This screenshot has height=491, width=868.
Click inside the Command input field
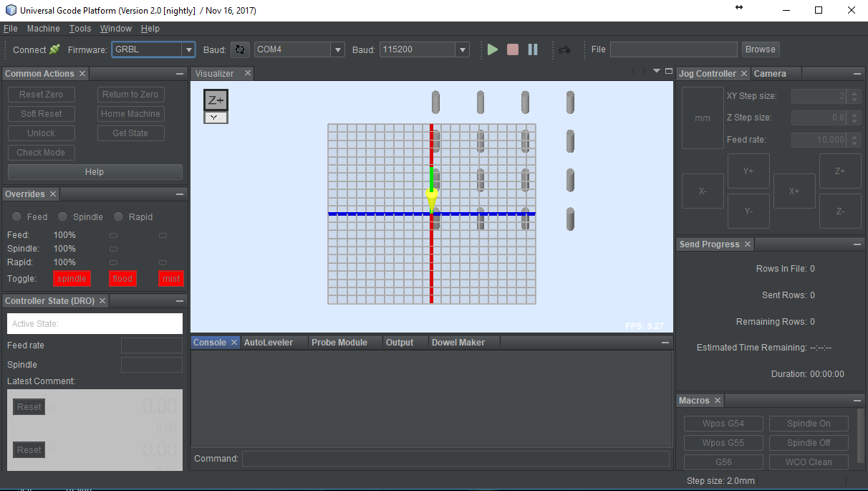click(x=455, y=458)
